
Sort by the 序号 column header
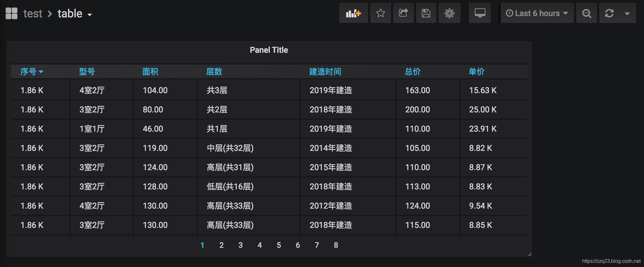pos(32,72)
